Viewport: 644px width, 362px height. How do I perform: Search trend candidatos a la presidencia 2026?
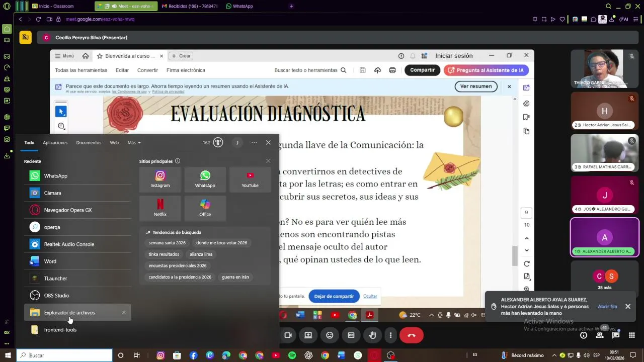click(x=180, y=277)
